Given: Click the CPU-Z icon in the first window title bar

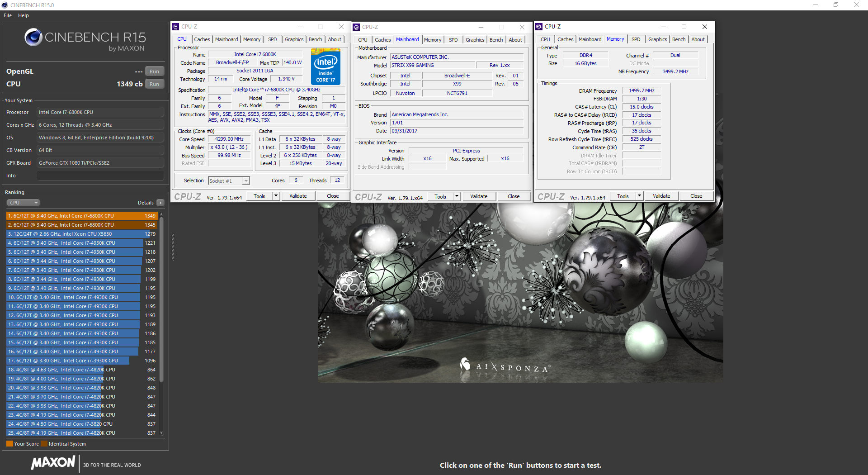Looking at the screenshot, I should (175, 27).
